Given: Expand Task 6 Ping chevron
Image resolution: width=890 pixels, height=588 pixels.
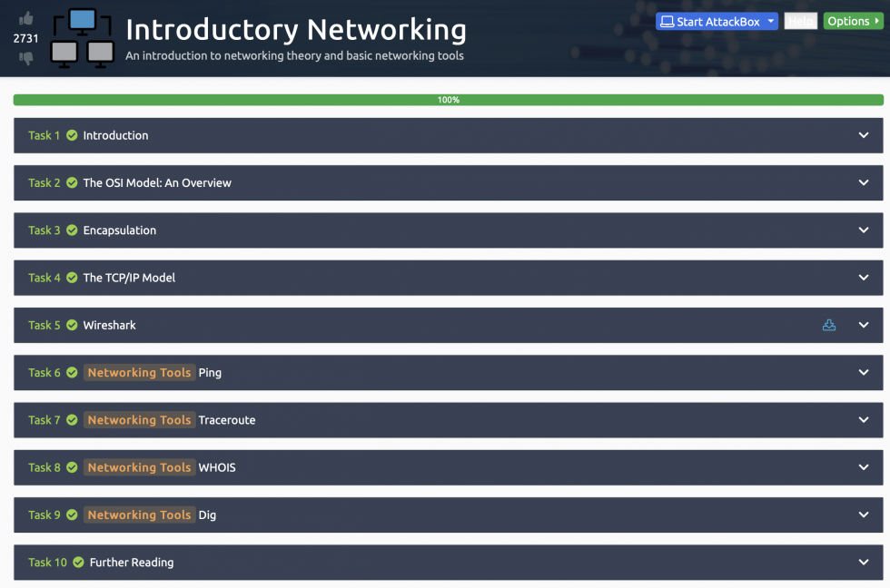Looking at the screenshot, I should click(864, 373).
